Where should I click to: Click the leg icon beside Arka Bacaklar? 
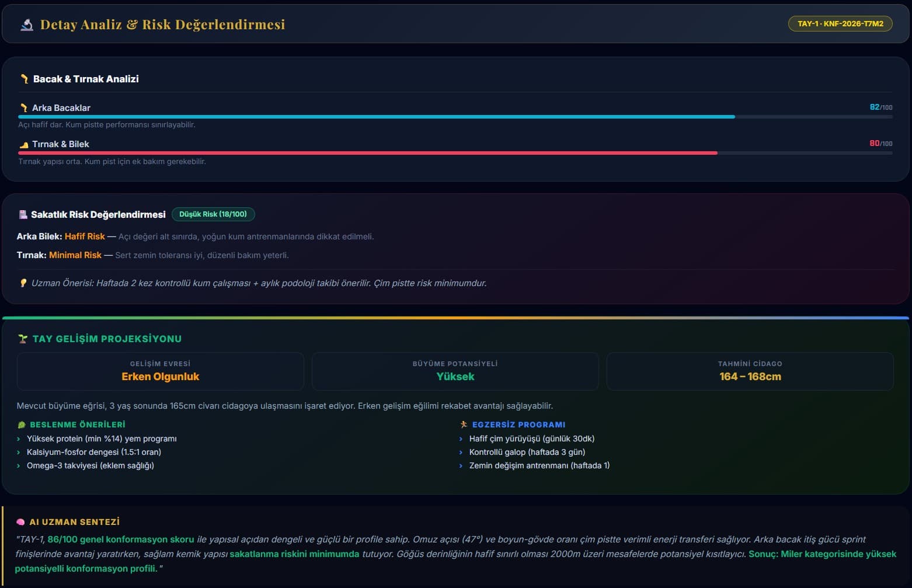pos(24,108)
